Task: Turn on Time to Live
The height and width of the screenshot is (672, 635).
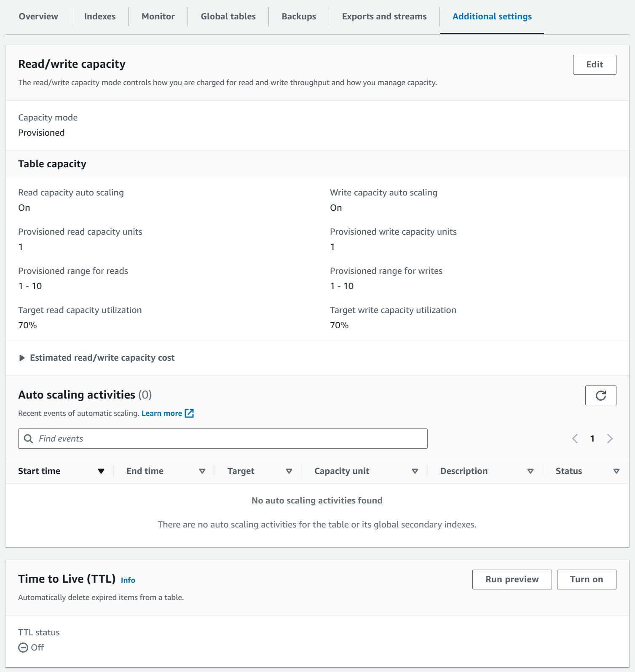Action: click(x=586, y=579)
